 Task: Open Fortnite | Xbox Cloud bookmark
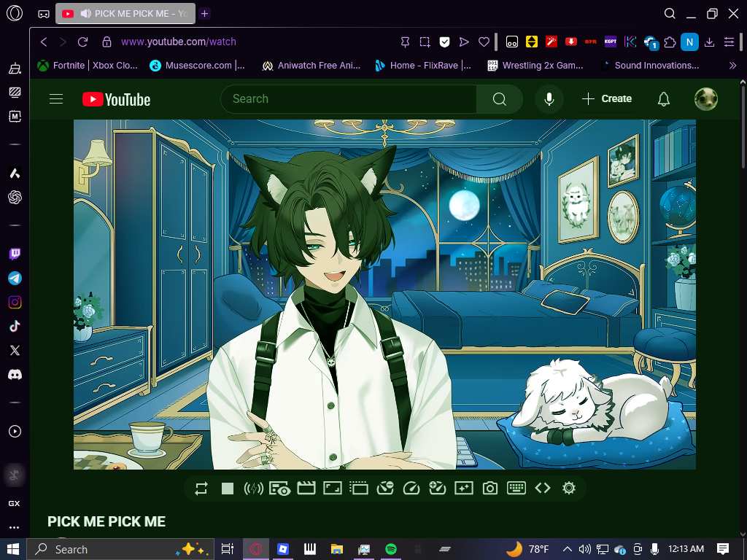88,66
